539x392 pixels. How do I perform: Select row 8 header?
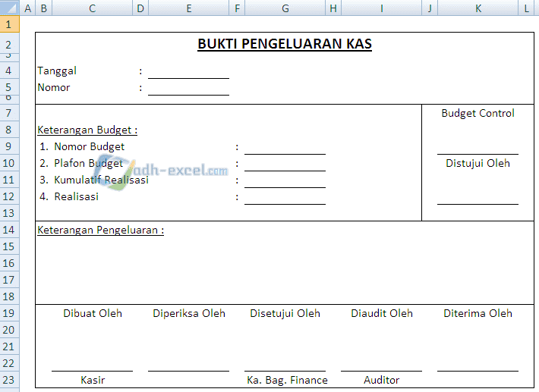[x=10, y=130]
